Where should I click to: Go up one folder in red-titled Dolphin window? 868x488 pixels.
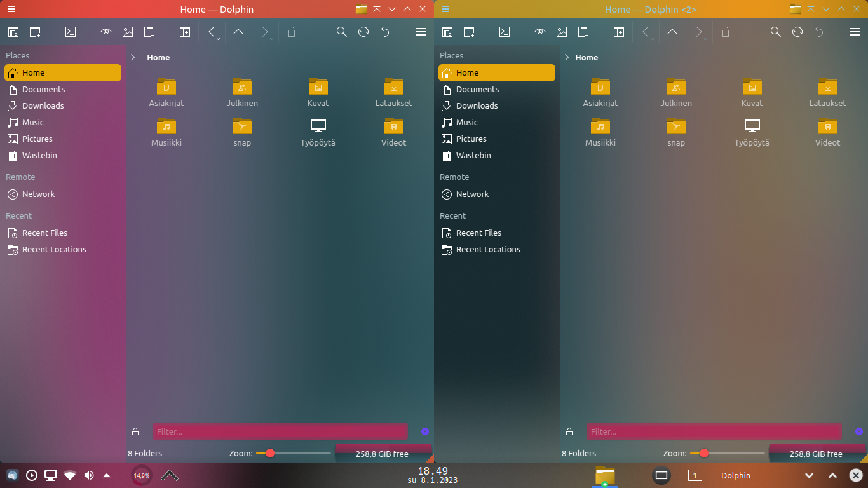[x=238, y=32]
